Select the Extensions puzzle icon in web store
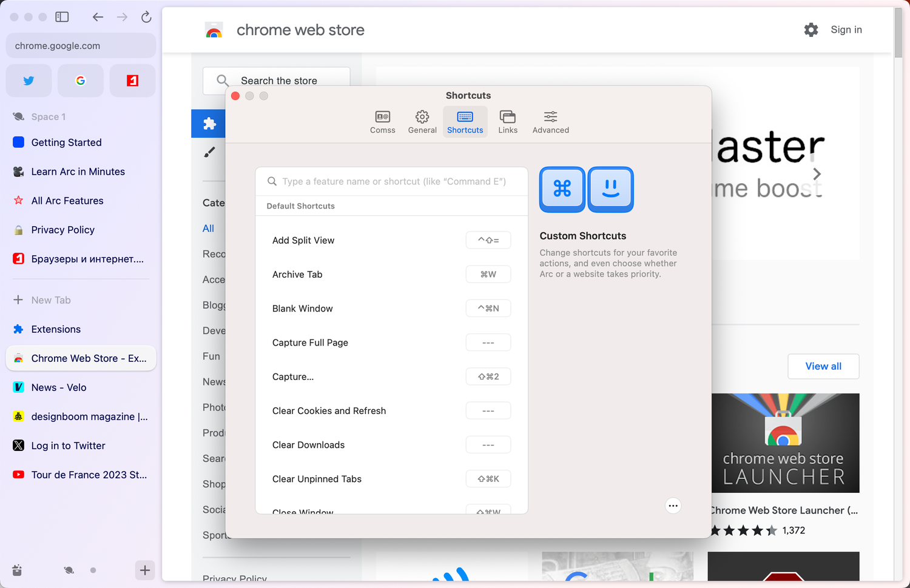 click(209, 124)
